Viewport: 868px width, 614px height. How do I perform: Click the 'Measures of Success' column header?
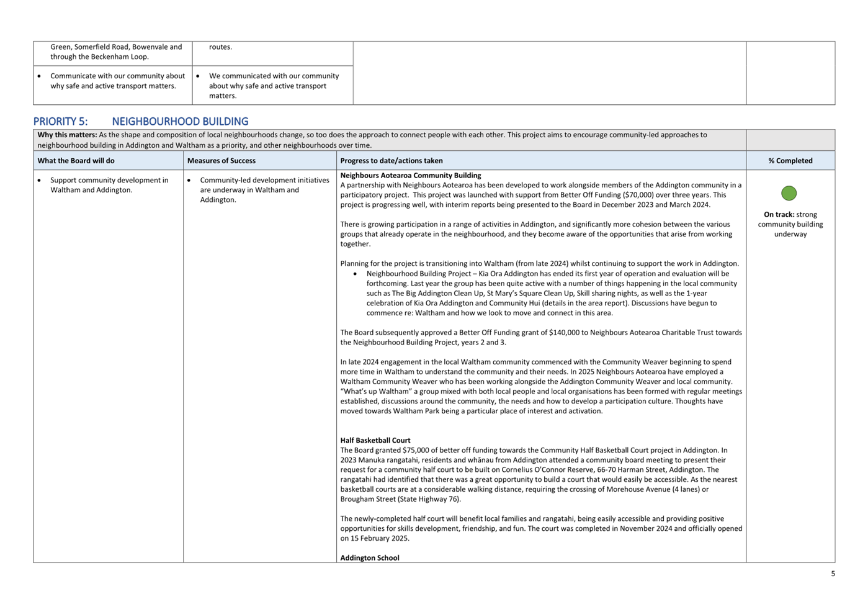[221, 161]
